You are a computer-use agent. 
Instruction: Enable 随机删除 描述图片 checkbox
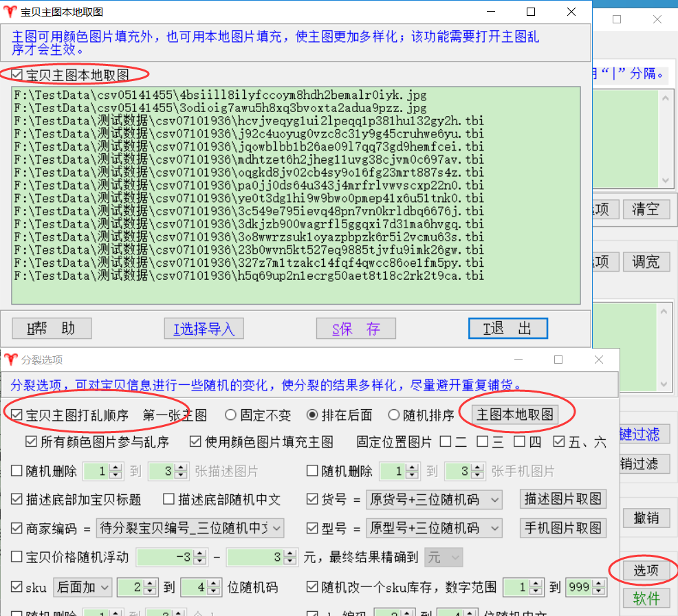point(18,471)
